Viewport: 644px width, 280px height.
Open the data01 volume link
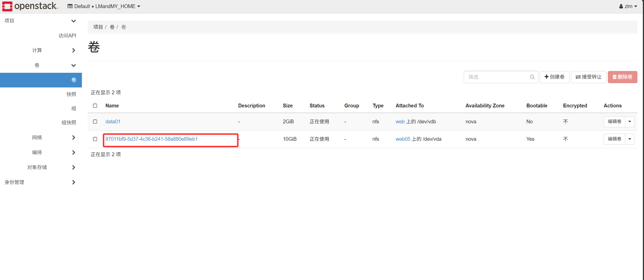click(113, 122)
